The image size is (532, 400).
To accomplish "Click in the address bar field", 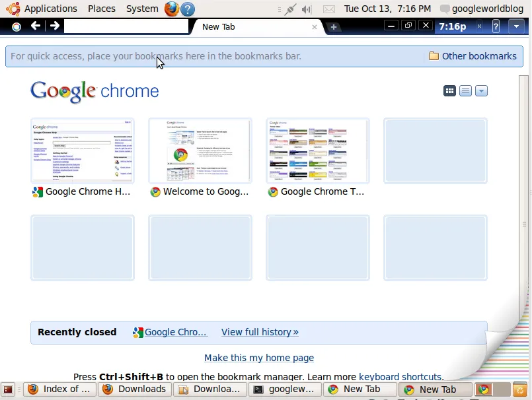I will (126, 26).
